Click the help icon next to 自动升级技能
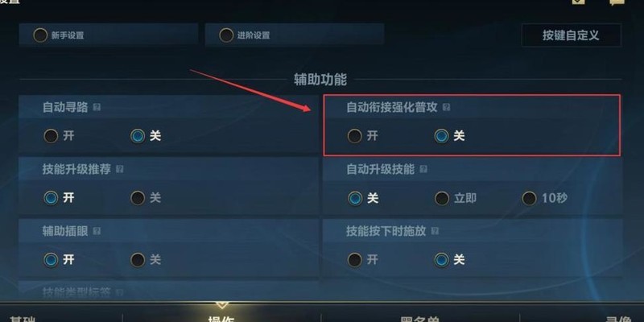This screenshot has width=644, height=322. (x=423, y=169)
